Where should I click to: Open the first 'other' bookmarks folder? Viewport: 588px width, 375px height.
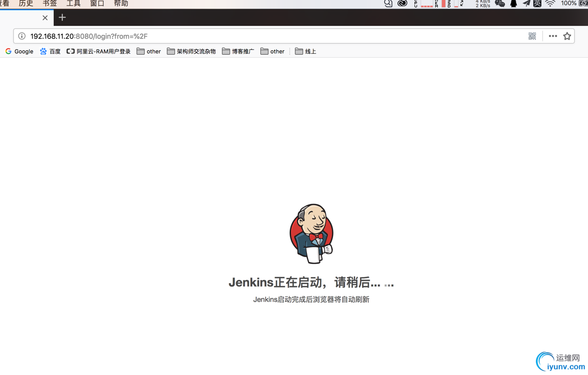coord(149,52)
